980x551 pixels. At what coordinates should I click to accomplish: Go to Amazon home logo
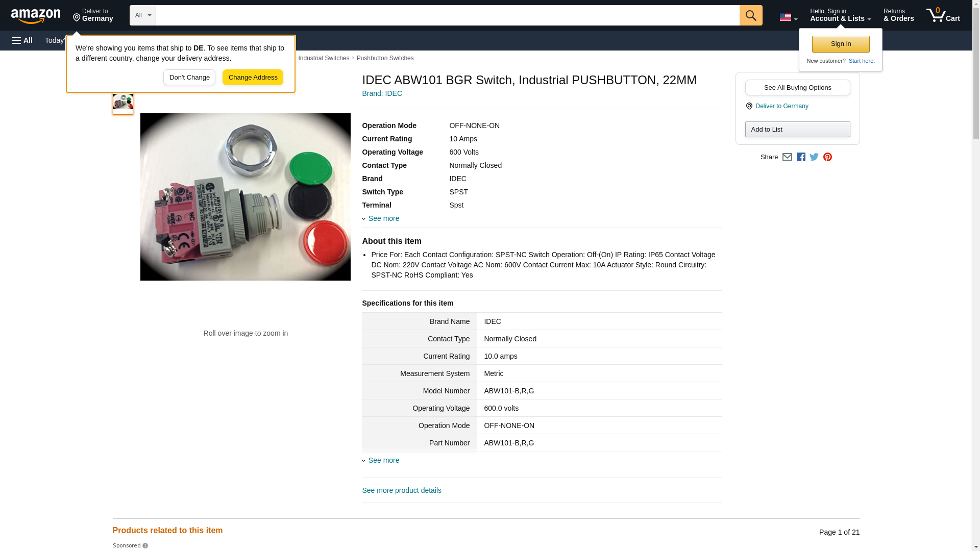(x=36, y=16)
